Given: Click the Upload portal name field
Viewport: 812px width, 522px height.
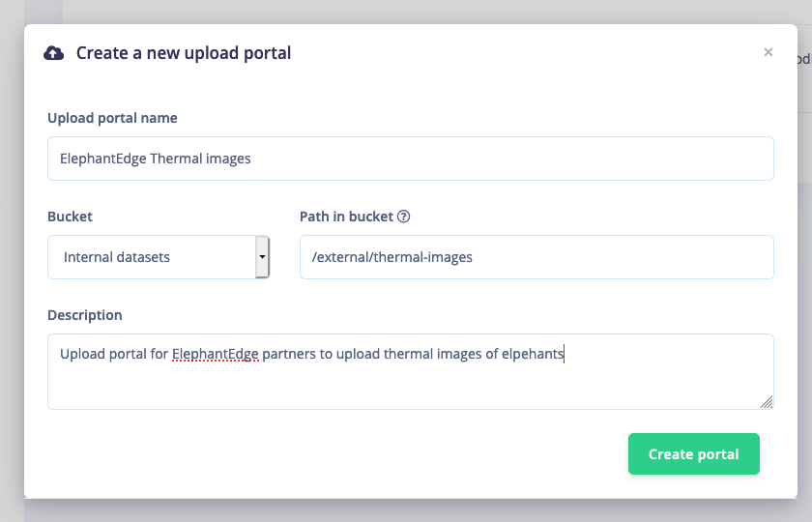Looking at the screenshot, I should 410,159.
